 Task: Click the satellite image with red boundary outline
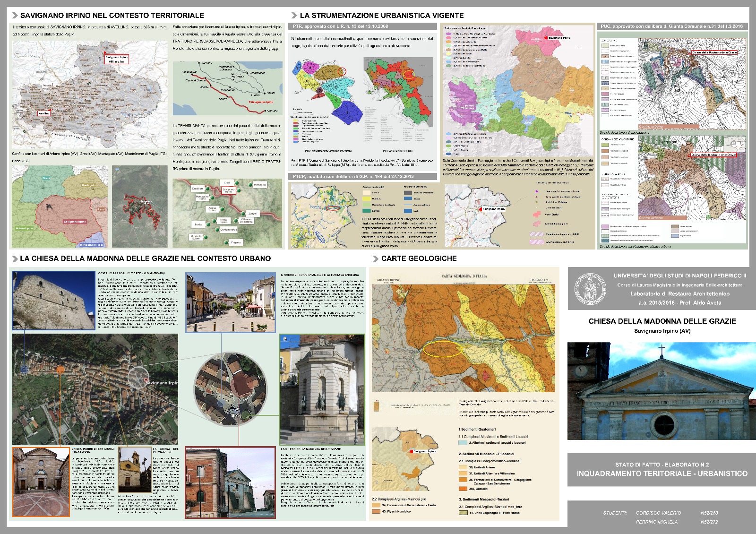pyautogui.click(x=139, y=207)
